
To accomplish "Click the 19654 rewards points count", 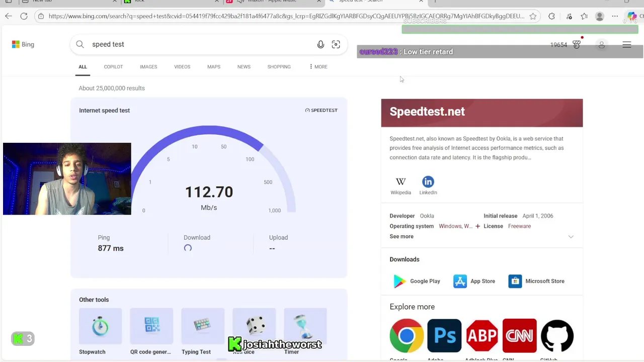I will pyautogui.click(x=558, y=45).
